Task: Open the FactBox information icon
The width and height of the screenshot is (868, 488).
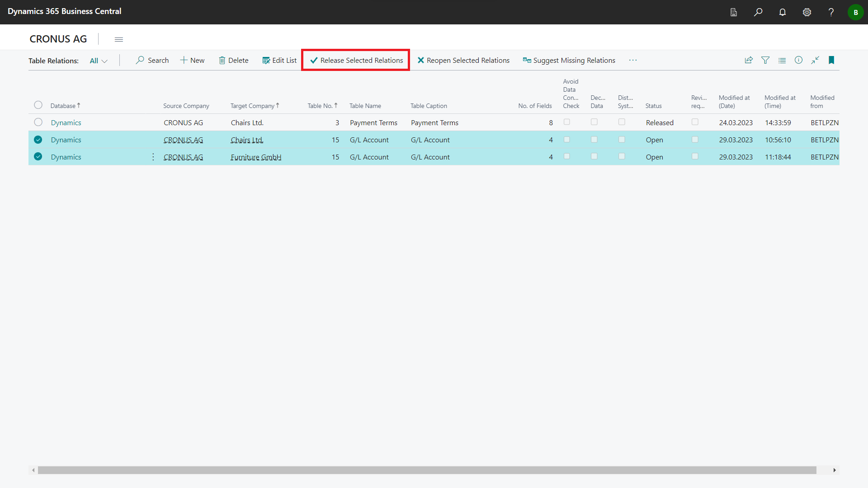Action: [x=799, y=60]
